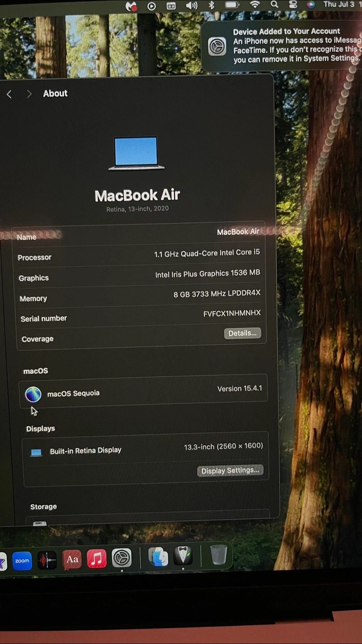Viewport: 362px width, 644px height.
Task: Click the 'Retina, 13-inch, 2020' subtitle
Action: pyautogui.click(x=137, y=209)
